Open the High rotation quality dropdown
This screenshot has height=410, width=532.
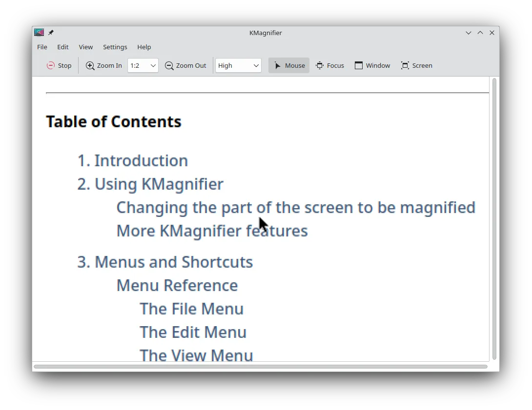coord(238,65)
